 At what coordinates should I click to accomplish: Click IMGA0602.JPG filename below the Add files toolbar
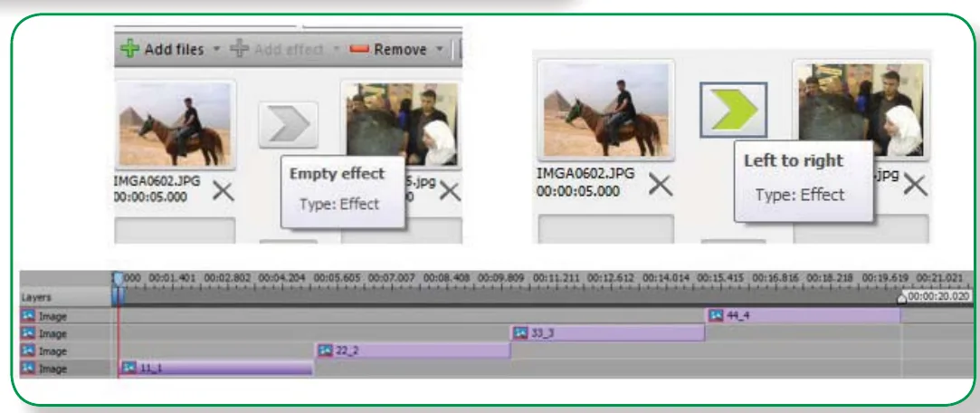coord(157,181)
